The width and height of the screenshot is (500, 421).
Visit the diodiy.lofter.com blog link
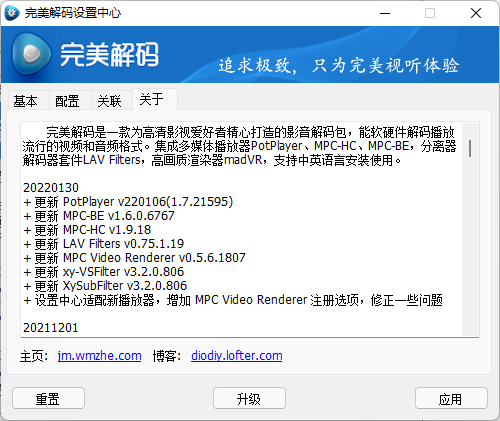237,356
